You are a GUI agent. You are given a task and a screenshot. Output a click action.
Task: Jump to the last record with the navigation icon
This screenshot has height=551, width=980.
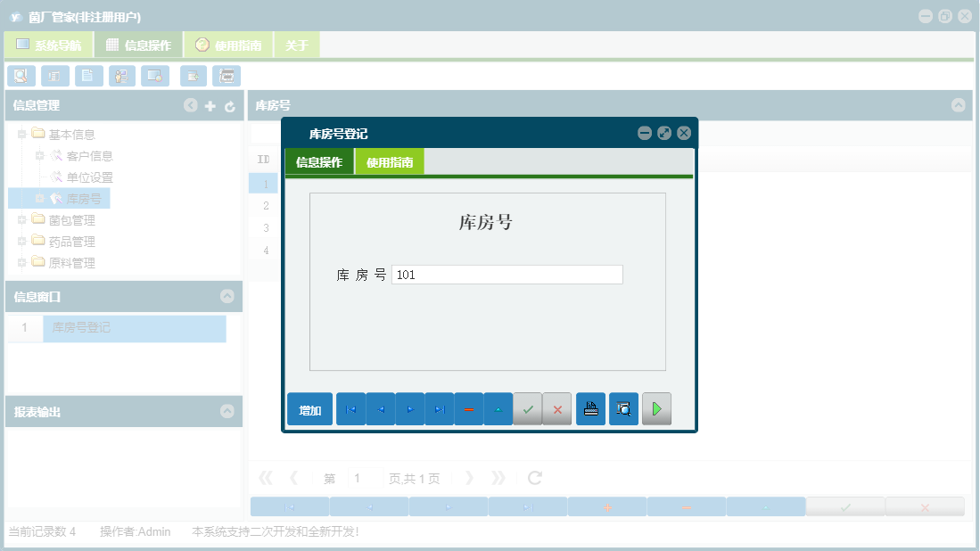pos(439,408)
